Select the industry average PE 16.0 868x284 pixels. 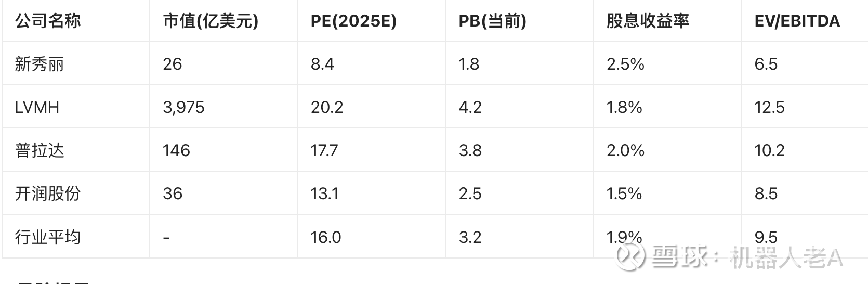[x=326, y=237]
